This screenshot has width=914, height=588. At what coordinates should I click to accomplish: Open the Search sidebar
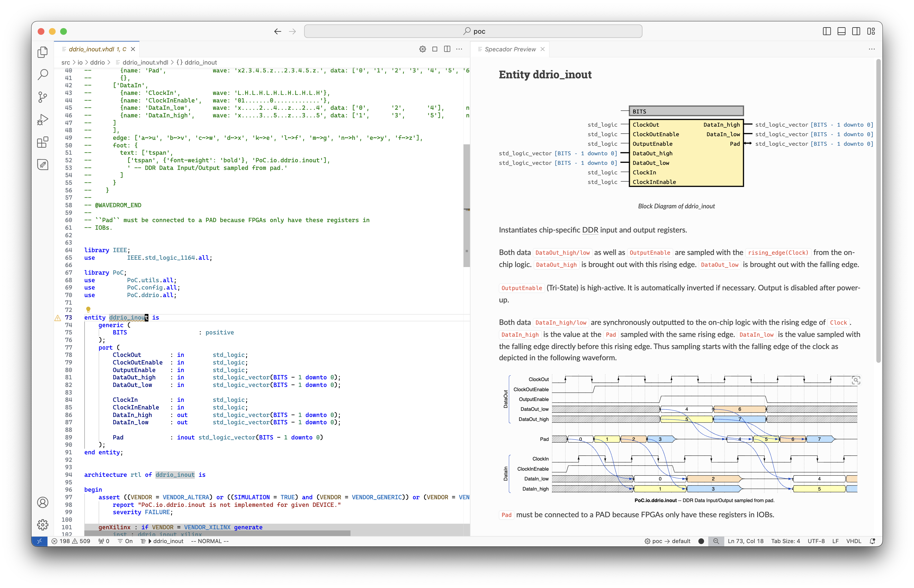[42, 74]
